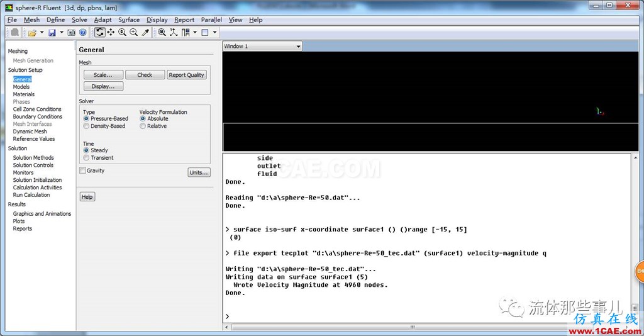The image size is (644, 336).
Task: Select the probe eyedropper tool
Action: [x=145, y=32]
